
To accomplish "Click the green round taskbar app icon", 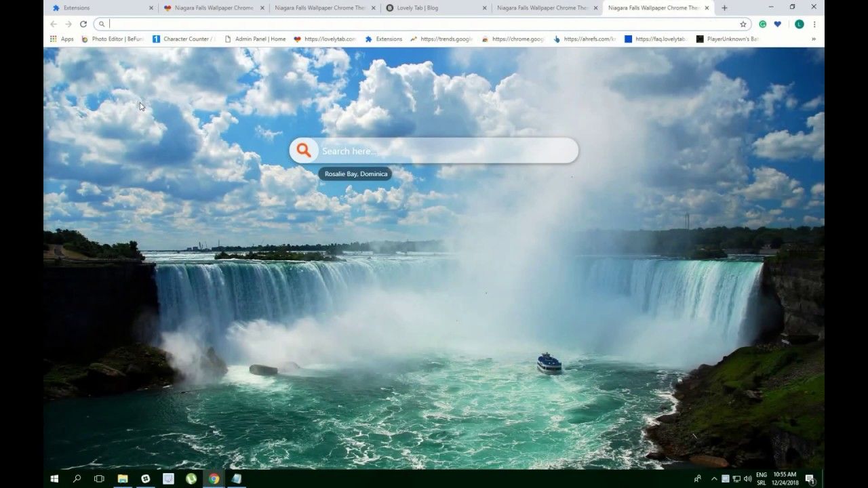I will point(191,479).
